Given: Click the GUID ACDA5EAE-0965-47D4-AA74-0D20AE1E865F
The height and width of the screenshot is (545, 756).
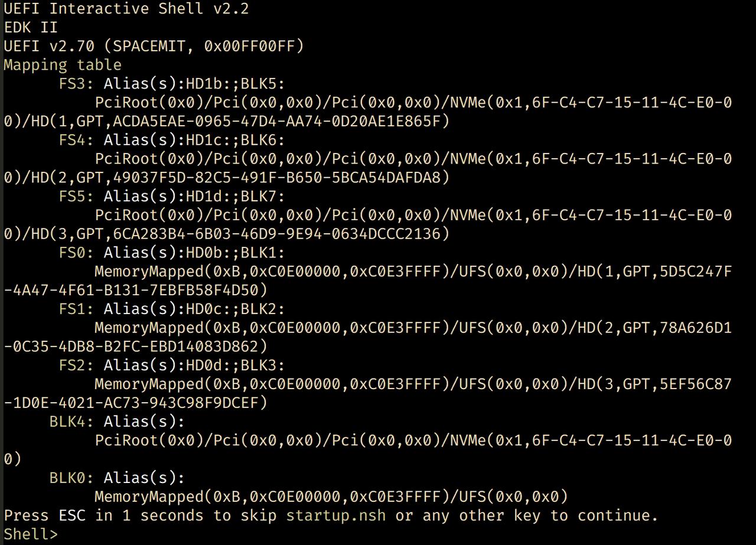Looking at the screenshot, I should (x=277, y=121).
